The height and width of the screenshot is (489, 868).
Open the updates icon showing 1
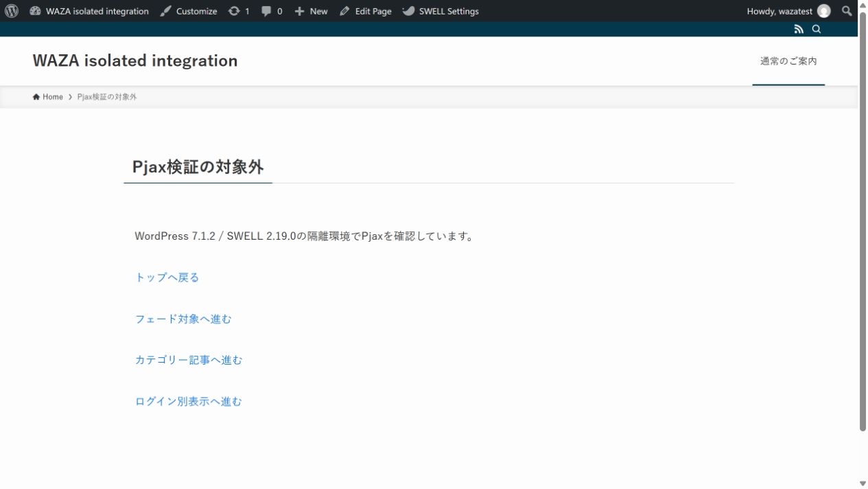pos(239,11)
